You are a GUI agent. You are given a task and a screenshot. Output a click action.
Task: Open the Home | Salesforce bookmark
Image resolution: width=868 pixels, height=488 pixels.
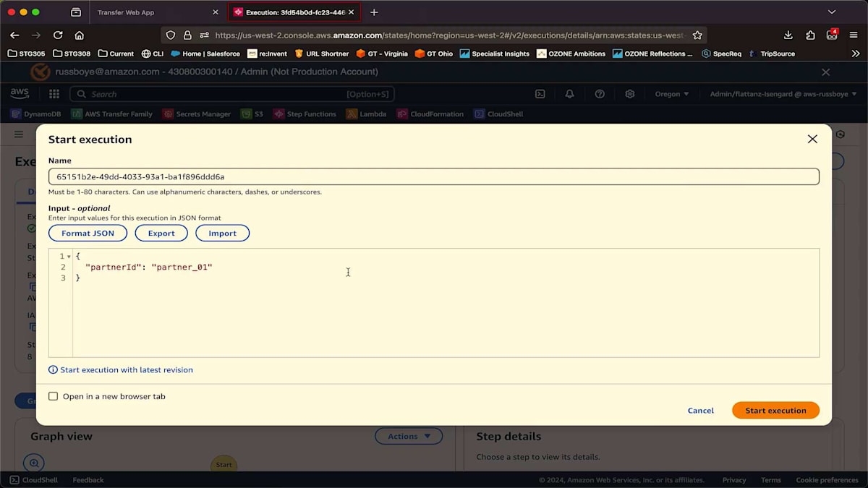205,53
